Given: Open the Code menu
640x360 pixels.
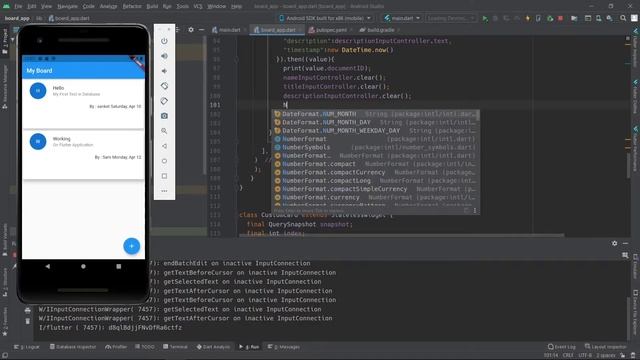Looking at the screenshot, I should click(89, 6).
